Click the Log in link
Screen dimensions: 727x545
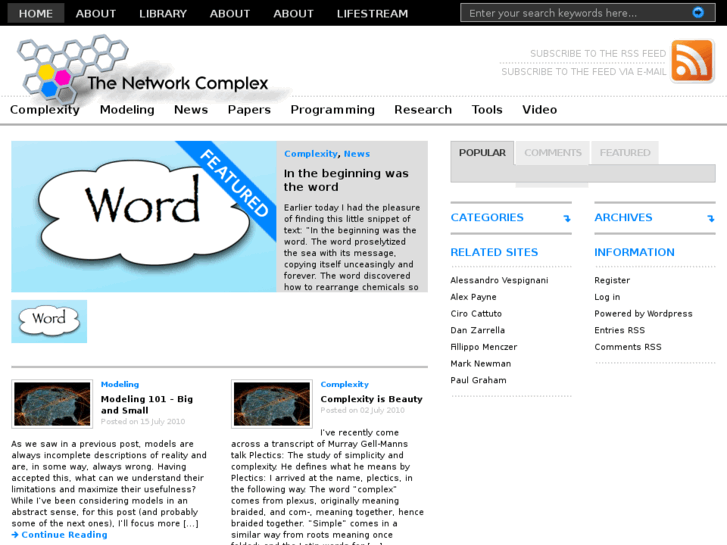[x=607, y=297]
